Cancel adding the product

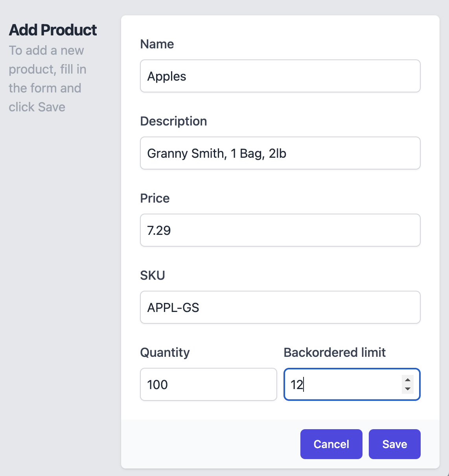coord(331,444)
